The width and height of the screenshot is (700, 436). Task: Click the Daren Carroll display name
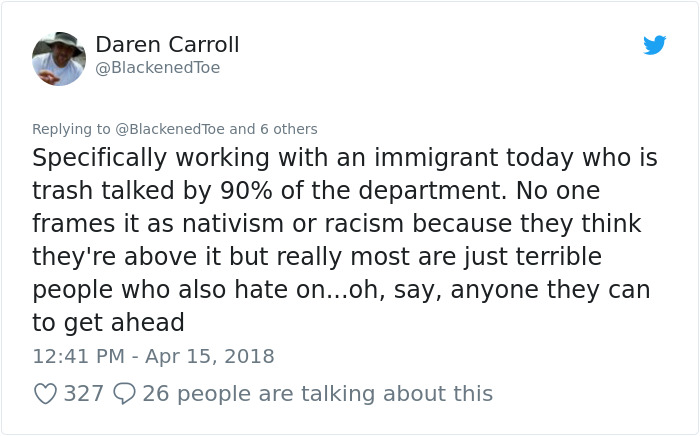[167, 45]
